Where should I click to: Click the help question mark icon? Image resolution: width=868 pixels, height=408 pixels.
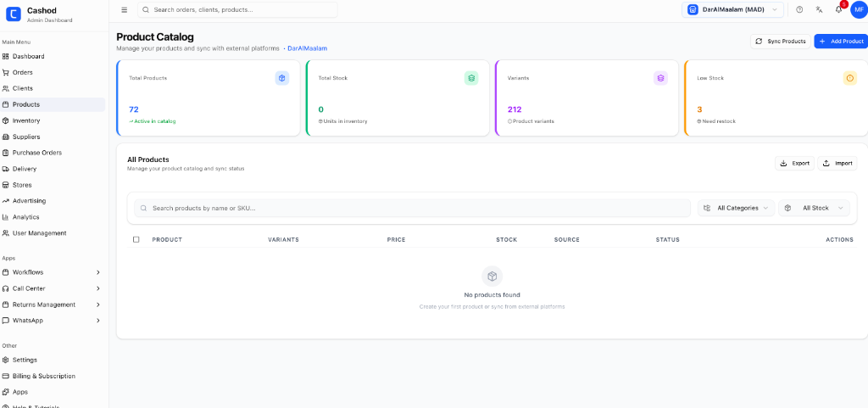[799, 9]
